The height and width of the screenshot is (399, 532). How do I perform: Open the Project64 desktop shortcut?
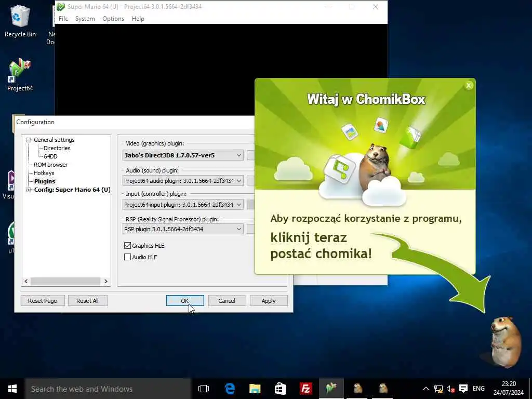tap(20, 75)
